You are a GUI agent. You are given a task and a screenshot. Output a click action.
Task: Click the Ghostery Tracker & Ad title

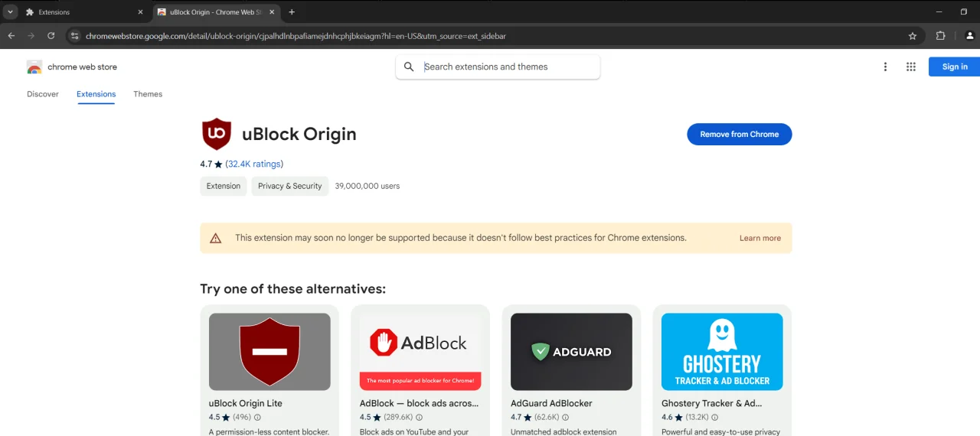pos(712,403)
